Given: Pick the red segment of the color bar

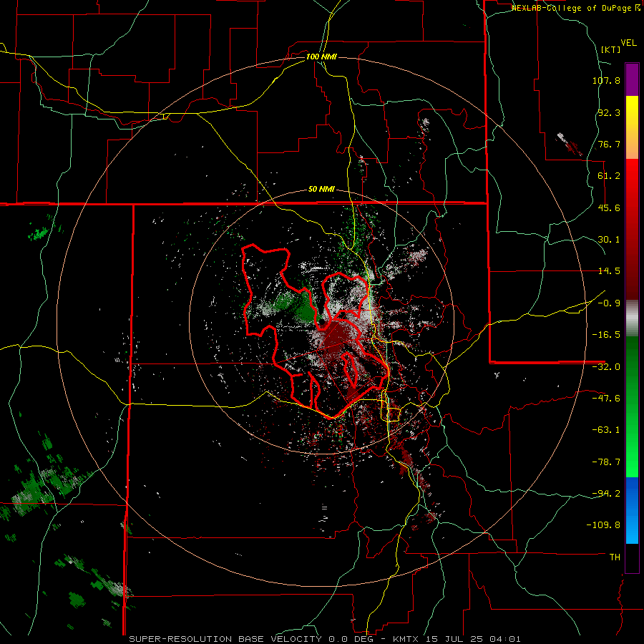Looking at the screenshot, I should 632,229.
